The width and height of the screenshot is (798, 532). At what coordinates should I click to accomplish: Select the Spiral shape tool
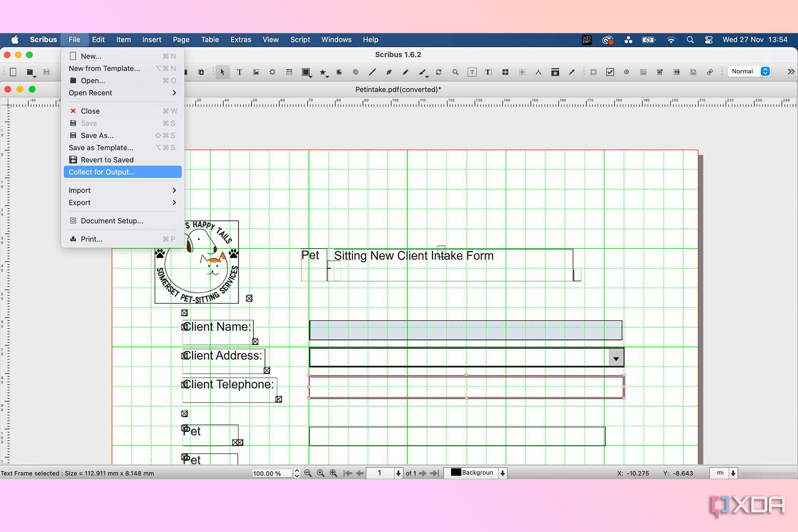(x=356, y=72)
